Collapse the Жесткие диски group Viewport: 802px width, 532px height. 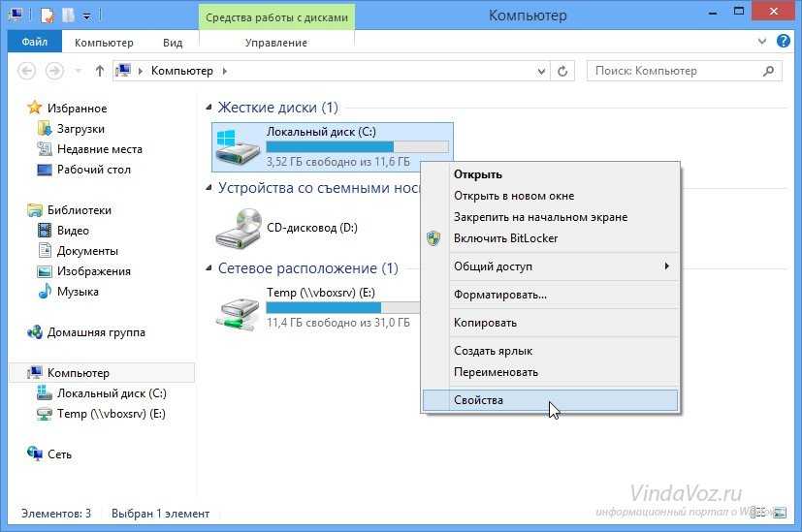[x=209, y=108]
